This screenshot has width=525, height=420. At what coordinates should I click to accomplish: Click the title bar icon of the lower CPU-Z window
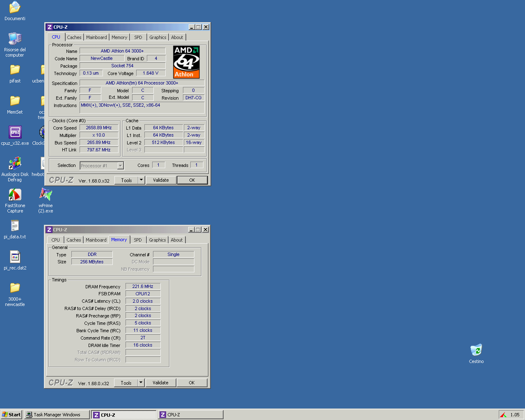pos(49,230)
